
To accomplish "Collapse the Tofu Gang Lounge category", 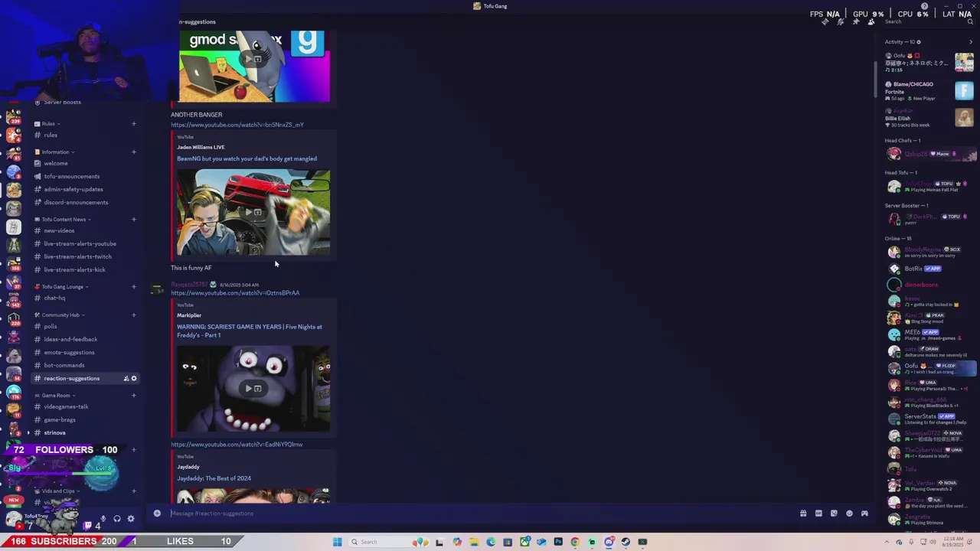I will pos(62,287).
